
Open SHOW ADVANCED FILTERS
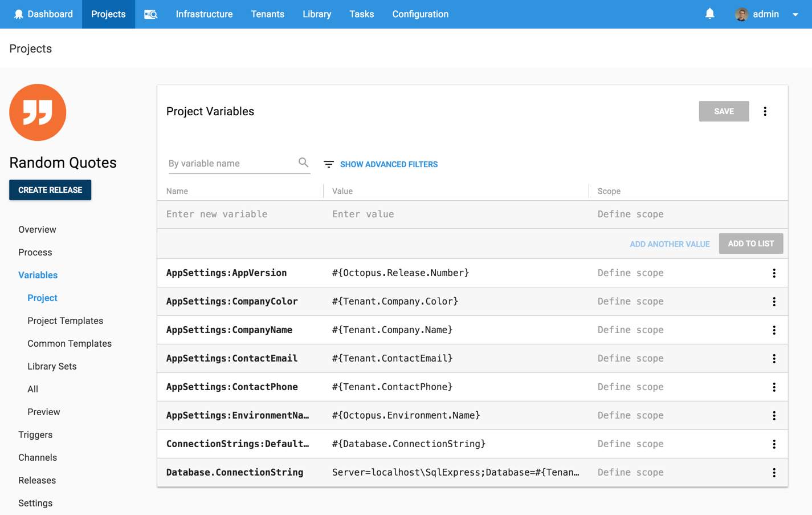click(x=389, y=164)
